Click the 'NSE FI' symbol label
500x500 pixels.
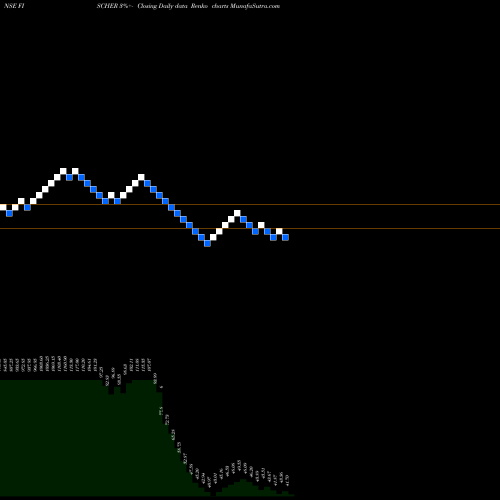tap(14, 6)
